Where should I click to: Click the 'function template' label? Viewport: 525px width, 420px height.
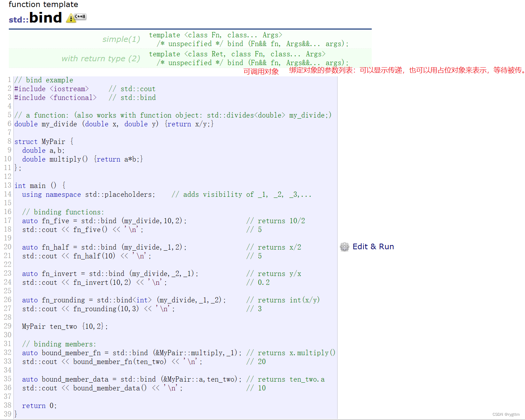43,4
